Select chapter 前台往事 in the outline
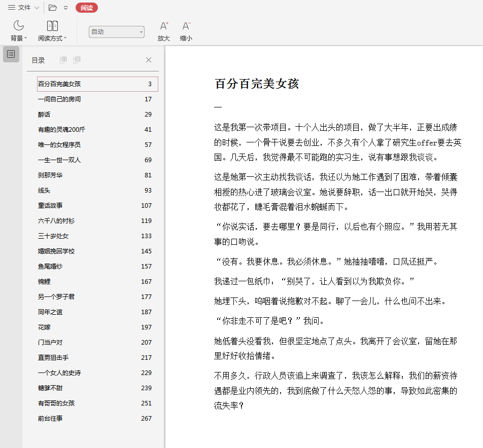 pos(50,419)
